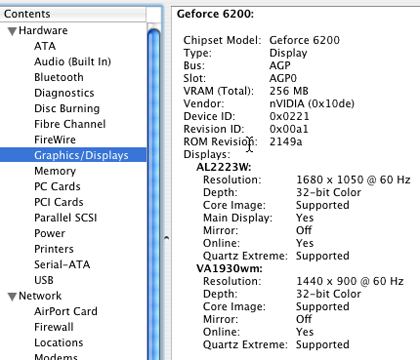Screen dimensions: 420x360
Task: Open the Printers entry
Action: (x=54, y=249)
